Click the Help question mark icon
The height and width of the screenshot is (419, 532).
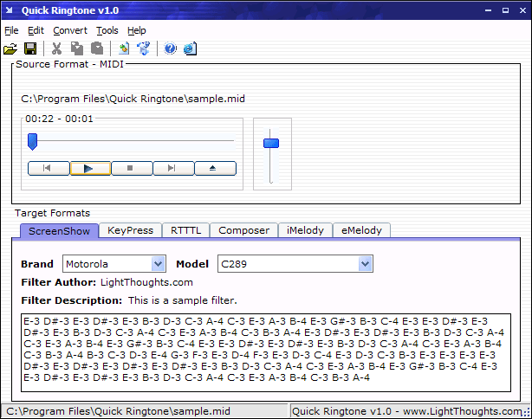click(171, 48)
